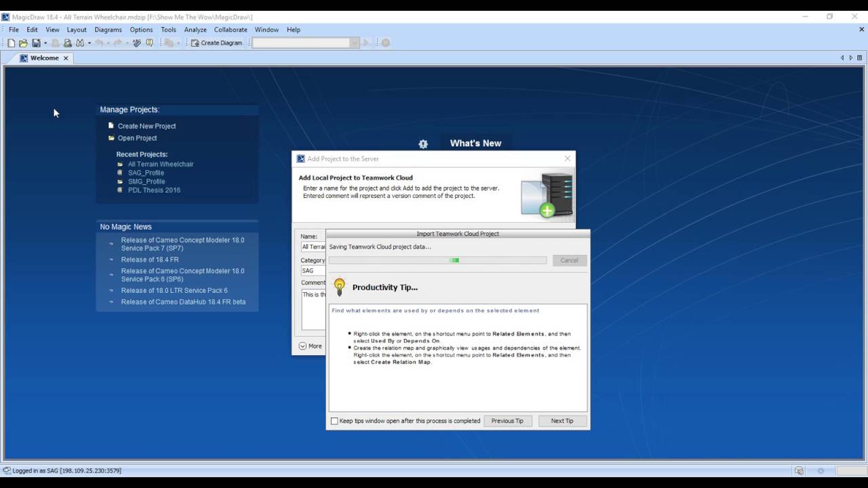This screenshot has height=488, width=868.
Task: Click the validation checkmark toolbar icon
Action: [136, 43]
